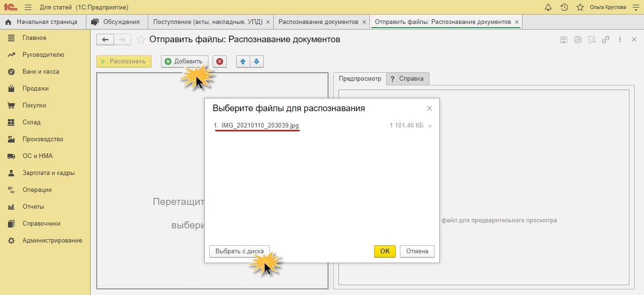The height and width of the screenshot is (295, 644).
Task: Open Операции section in sidebar
Action: point(45,190)
